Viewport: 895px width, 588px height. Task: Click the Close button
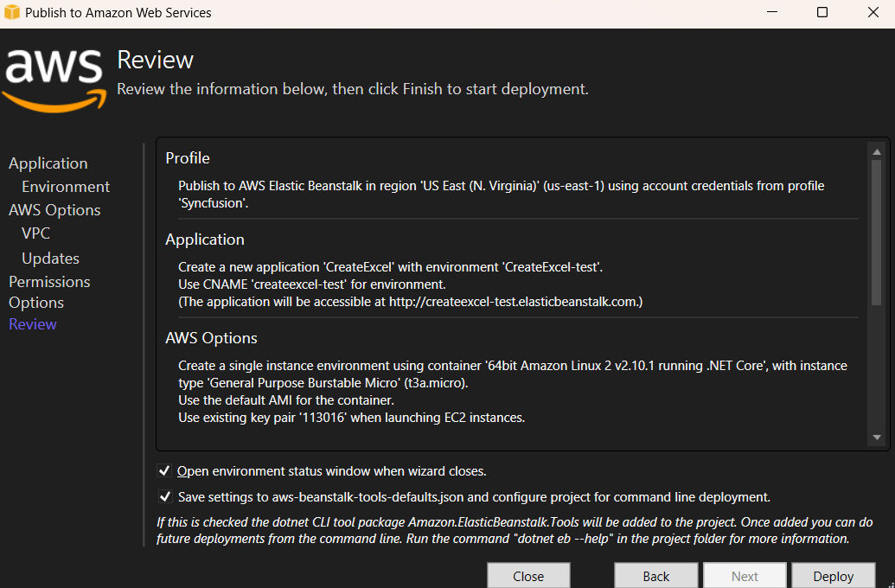point(528,575)
